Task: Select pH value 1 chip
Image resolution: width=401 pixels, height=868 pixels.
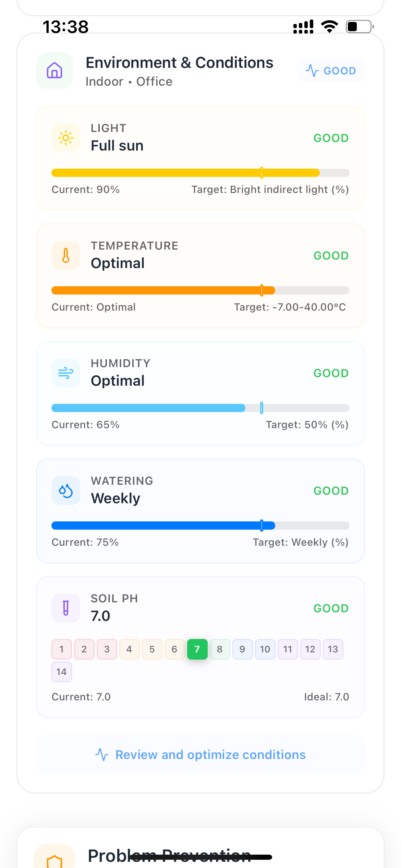Action: click(62, 649)
